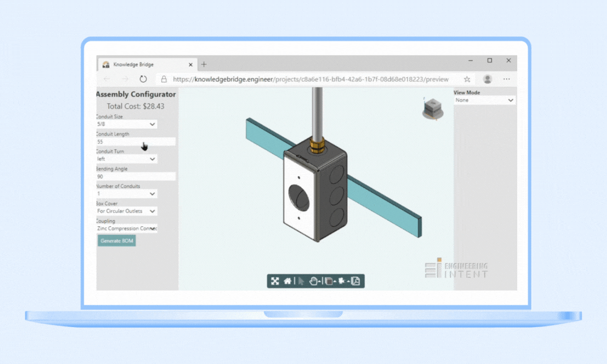Open the Box Cover dropdown showing For Circular Outlets
The height and width of the screenshot is (364, 607).
pos(126,211)
